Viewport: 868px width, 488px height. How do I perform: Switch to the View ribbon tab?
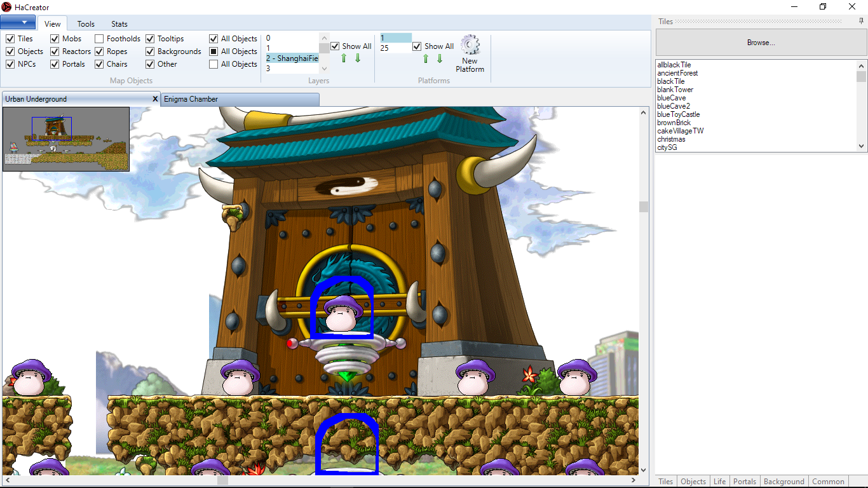point(53,24)
